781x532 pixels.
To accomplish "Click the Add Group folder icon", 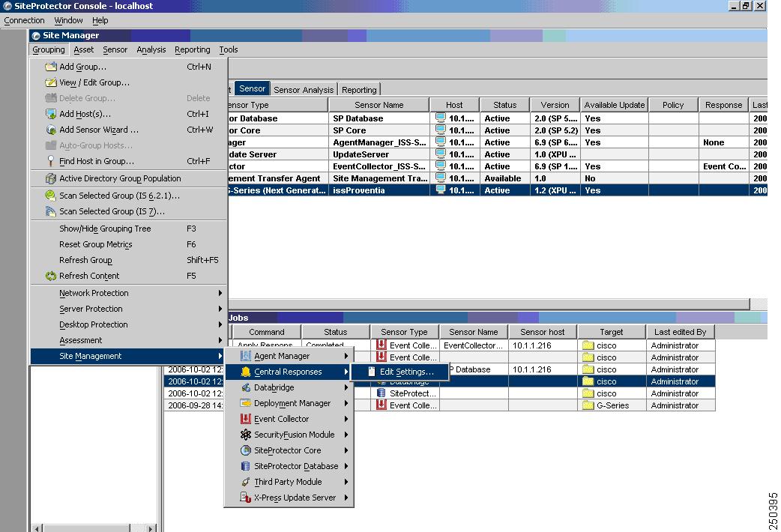I will tap(51, 67).
